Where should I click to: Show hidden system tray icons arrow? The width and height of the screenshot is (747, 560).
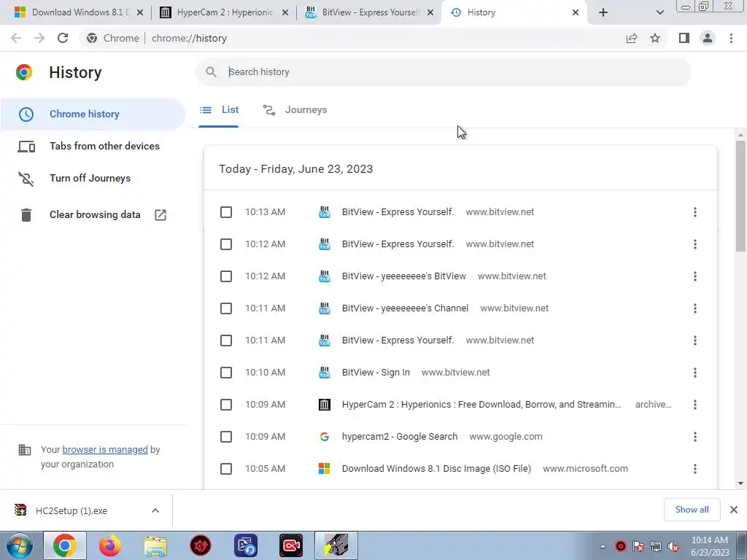603,547
